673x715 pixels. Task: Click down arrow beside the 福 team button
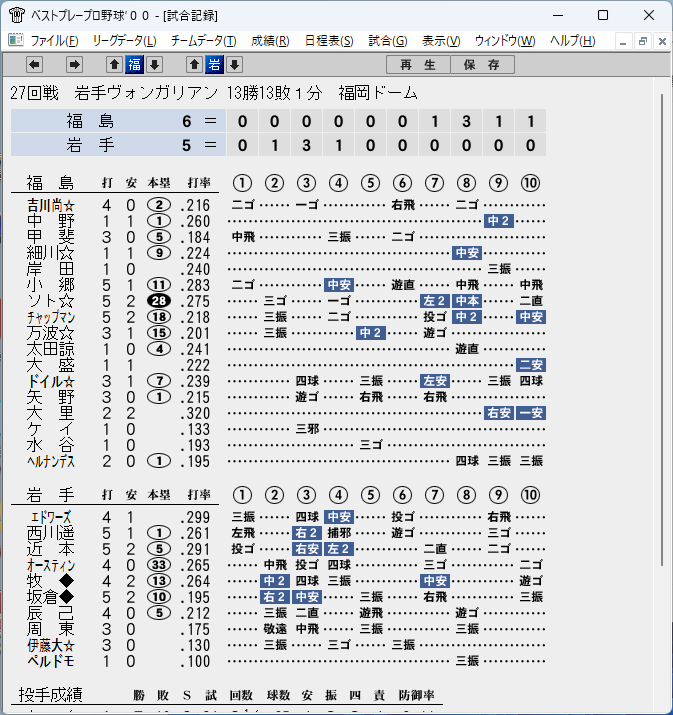tap(155, 64)
